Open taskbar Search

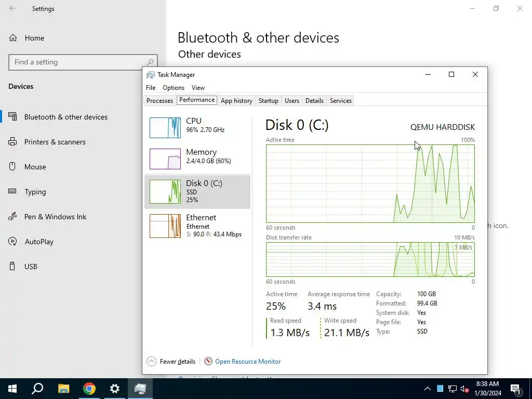click(x=37, y=389)
